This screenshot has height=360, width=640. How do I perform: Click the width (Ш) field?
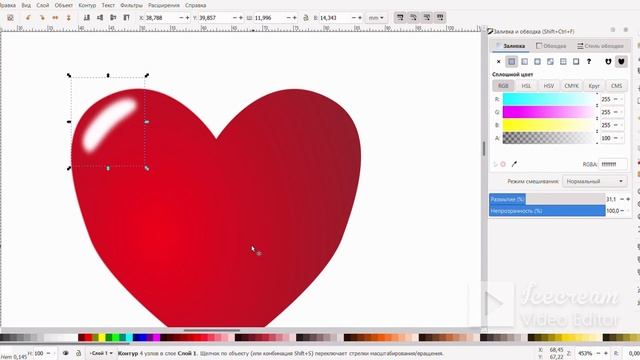[x=269, y=18]
